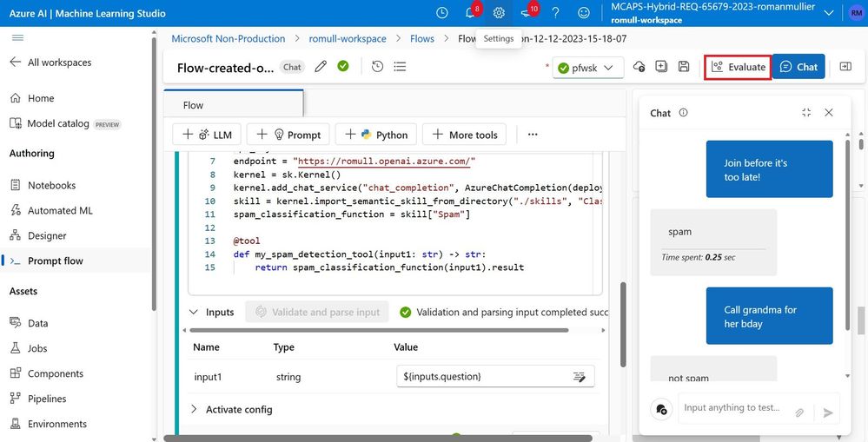Collapse the left navigation hamburger menu
Image resolution: width=868 pixels, height=442 pixels.
point(17,37)
